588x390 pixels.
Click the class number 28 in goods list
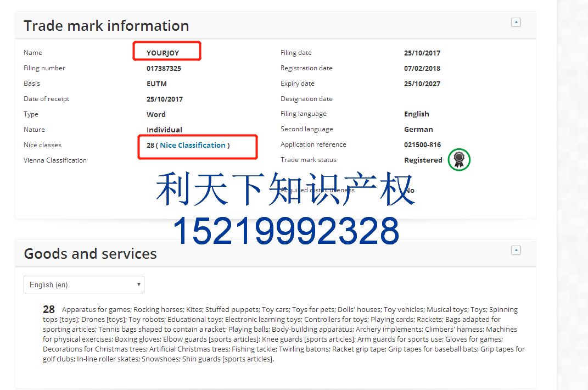tap(49, 309)
